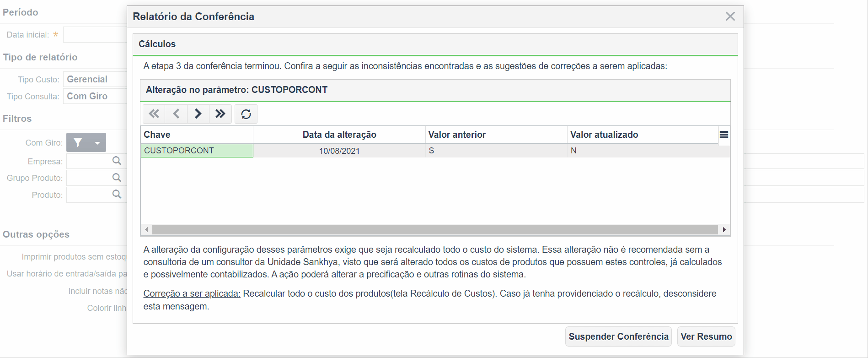868x358 pixels.
Task: Click the Suspender Conferência button
Action: tap(618, 336)
